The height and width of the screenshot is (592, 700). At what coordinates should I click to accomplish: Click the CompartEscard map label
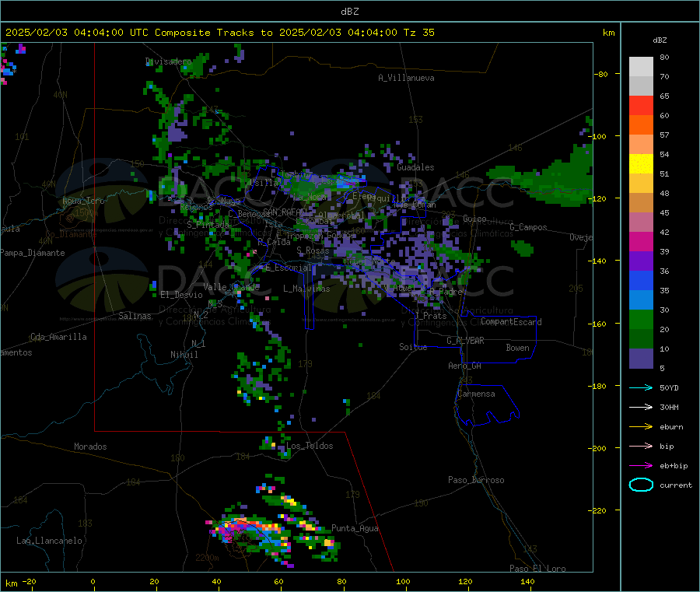[x=511, y=322]
